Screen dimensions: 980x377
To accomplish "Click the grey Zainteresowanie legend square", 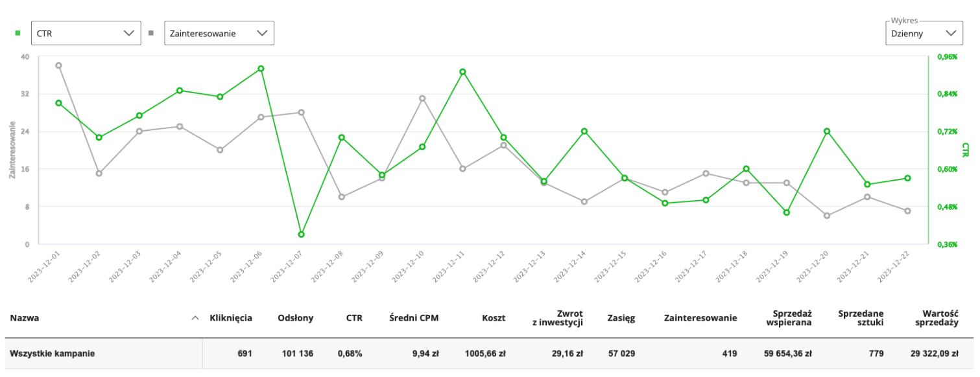I will [151, 32].
